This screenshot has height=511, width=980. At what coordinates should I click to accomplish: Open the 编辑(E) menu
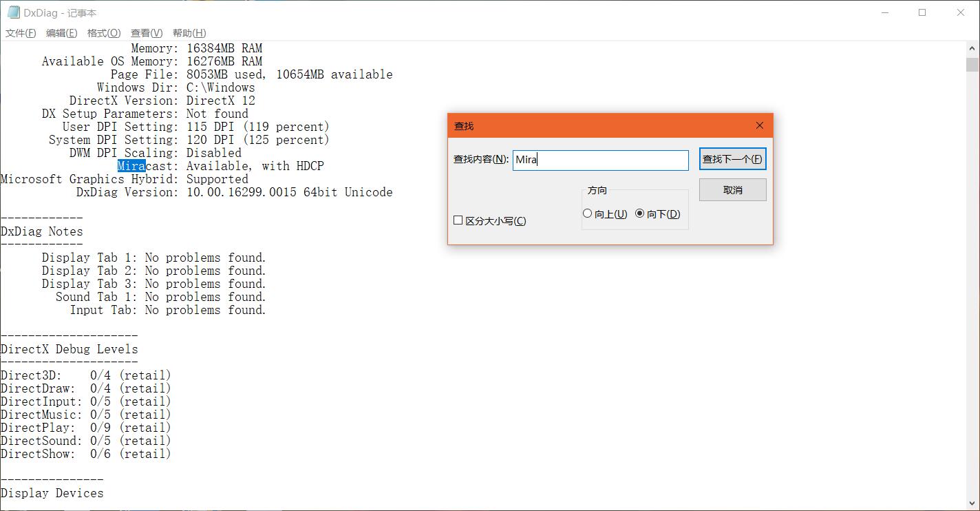62,33
